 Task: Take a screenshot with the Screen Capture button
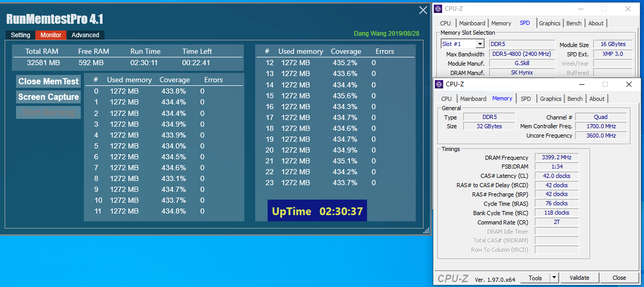pyautogui.click(x=49, y=97)
